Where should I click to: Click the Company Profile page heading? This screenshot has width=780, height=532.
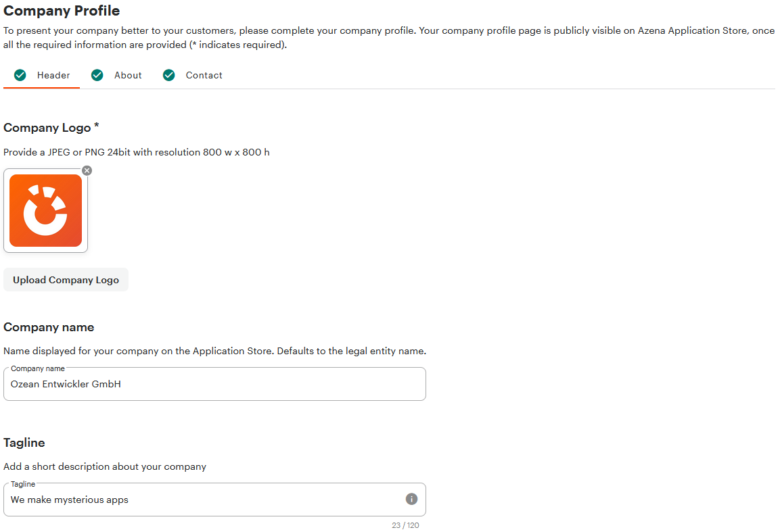tap(62, 11)
